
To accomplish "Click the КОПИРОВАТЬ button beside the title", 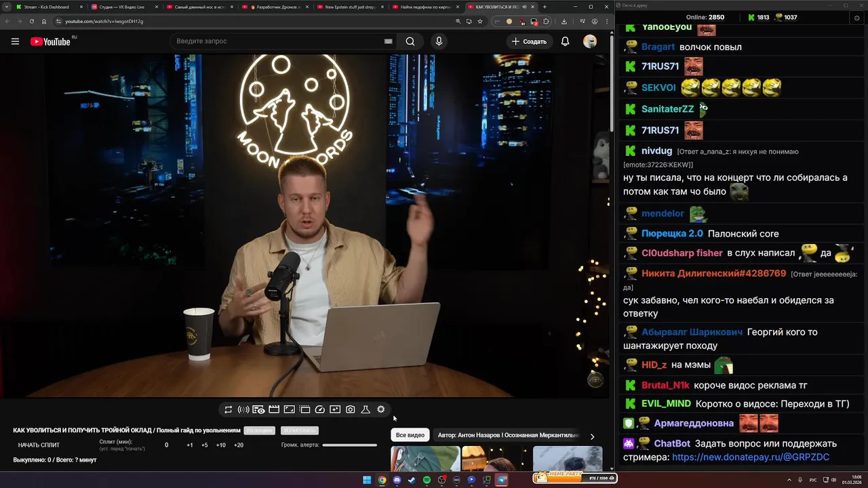I will coord(299,430).
